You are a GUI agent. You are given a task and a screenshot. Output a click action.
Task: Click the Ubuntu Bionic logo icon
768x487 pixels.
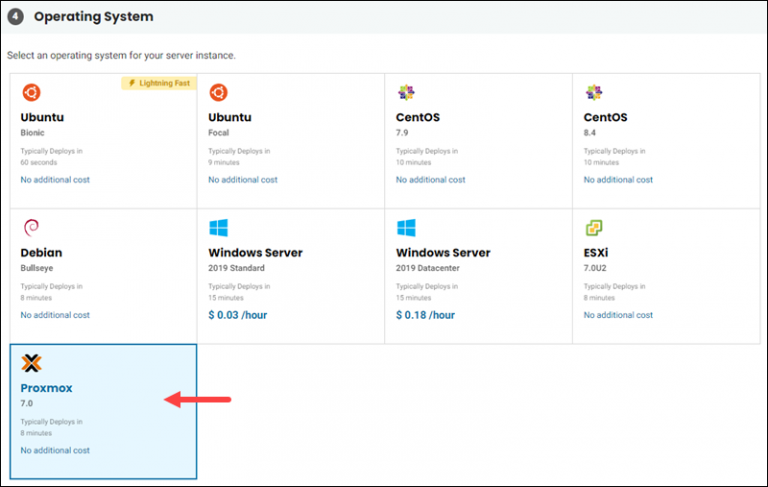point(30,93)
